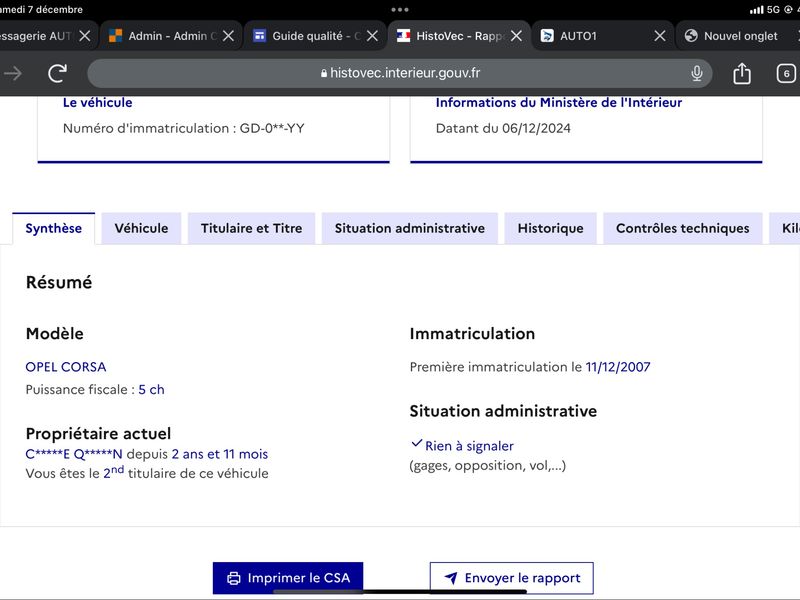
Task: Click the 2 ans et 11 mois duration
Action: 220,454
